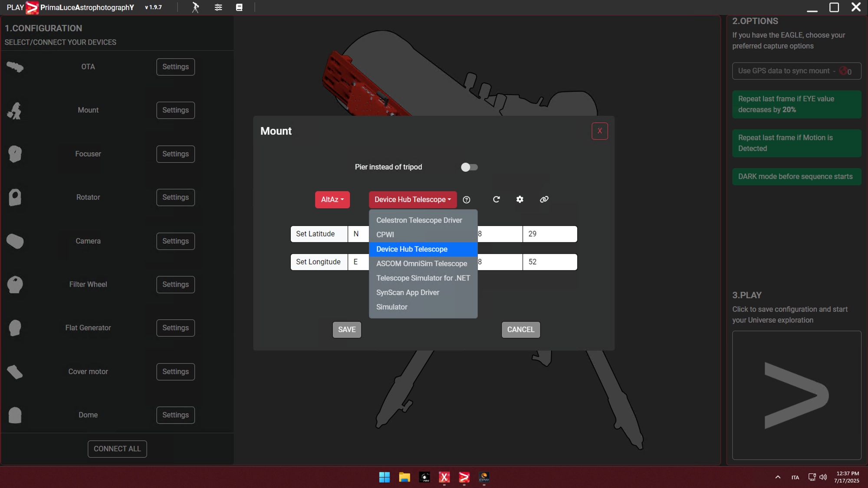Screen dimensions: 868x488
Task: Open the latitude N hemisphere selector
Action: point(358,234)
